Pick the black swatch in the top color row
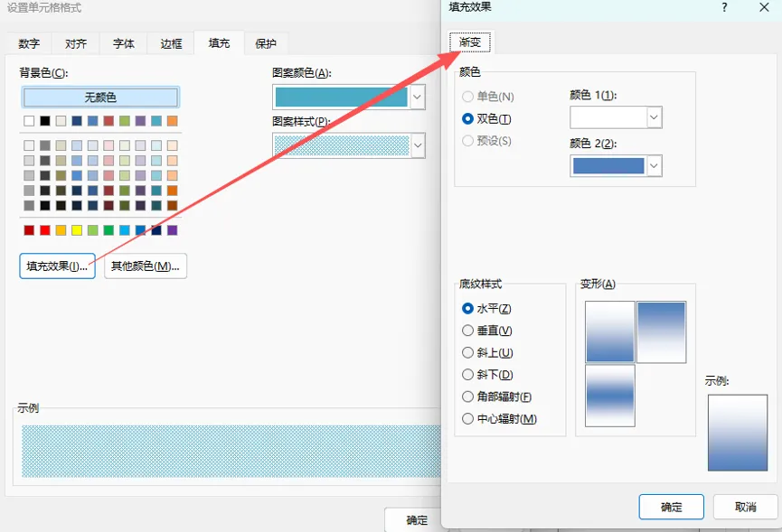 pos(45,120)
